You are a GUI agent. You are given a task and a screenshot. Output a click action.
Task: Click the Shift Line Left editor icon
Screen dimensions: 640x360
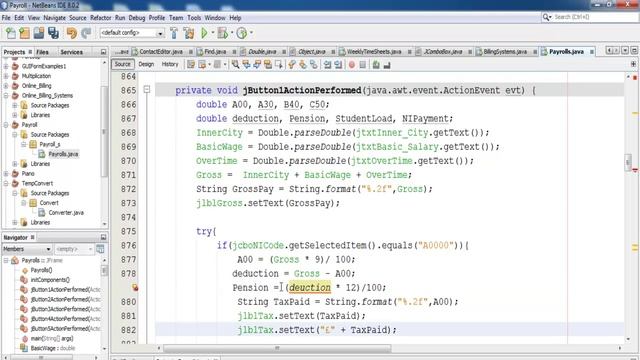point(327,64)
